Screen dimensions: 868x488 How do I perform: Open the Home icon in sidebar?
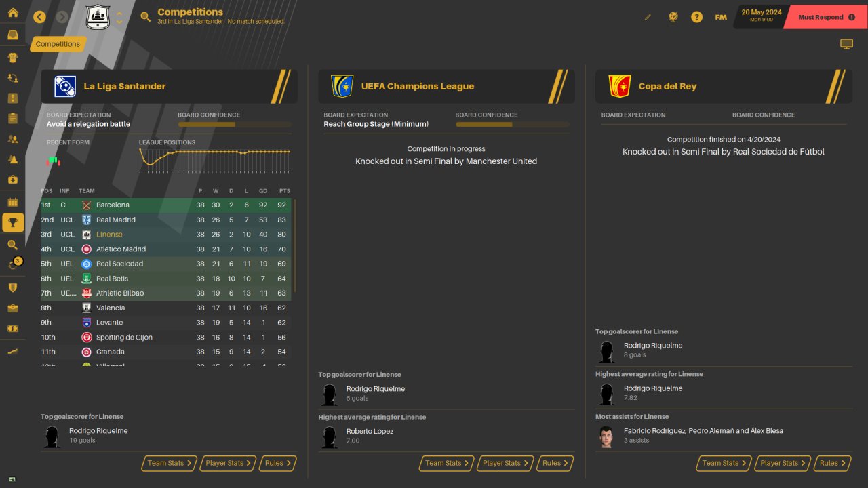tap(13, 12)
